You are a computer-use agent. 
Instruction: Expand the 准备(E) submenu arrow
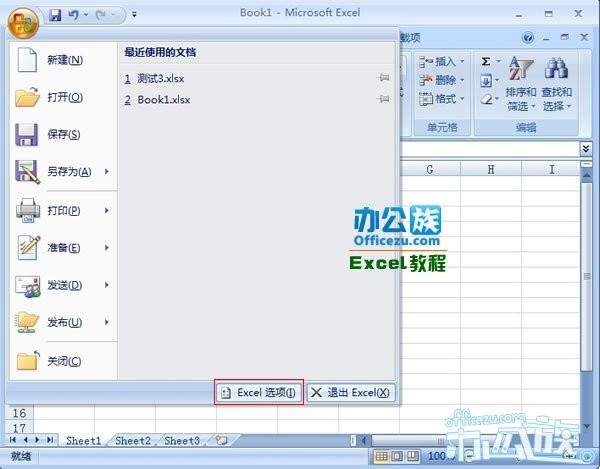click(x=108, y=248)
